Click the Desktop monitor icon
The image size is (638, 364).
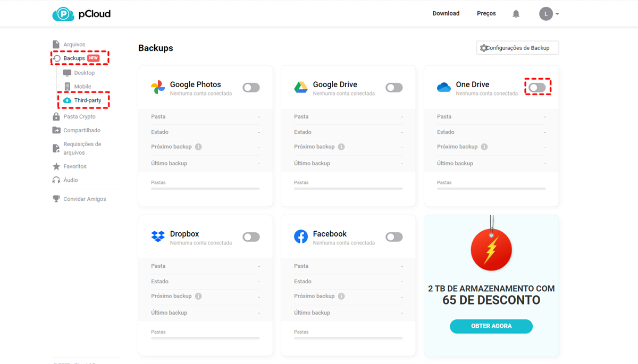pos(67,73)
